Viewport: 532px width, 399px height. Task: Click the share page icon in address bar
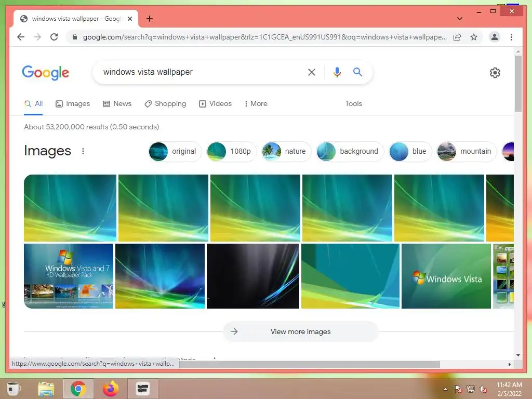tap(457, 37)
